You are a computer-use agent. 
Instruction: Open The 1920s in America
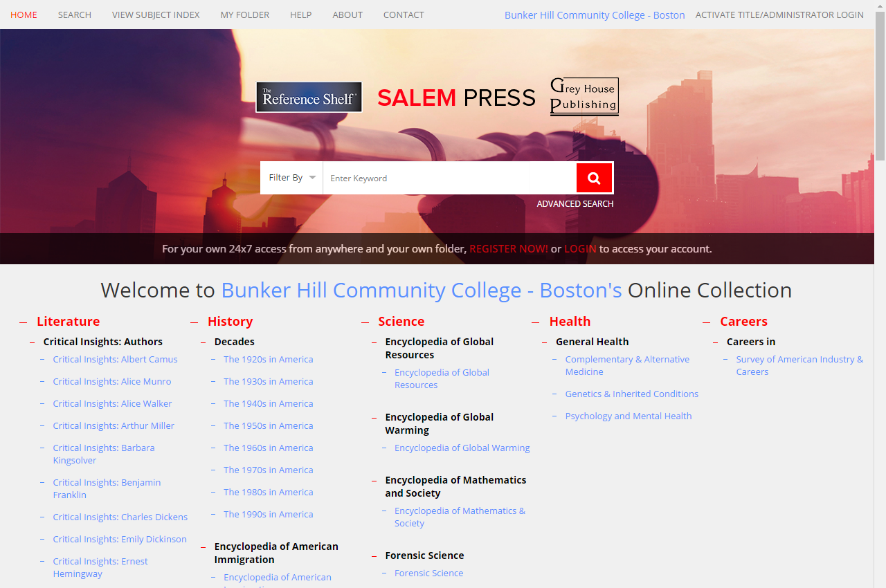[x=269, y=359]
